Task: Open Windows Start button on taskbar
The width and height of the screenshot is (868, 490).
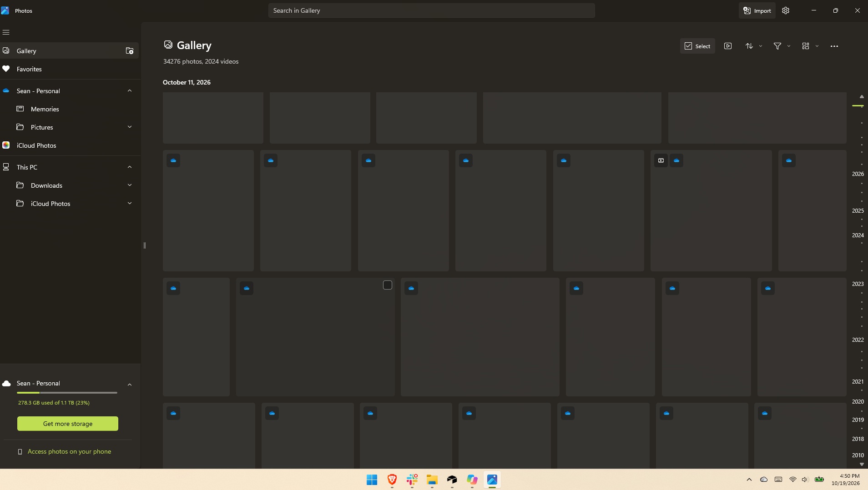Action: 372,480
